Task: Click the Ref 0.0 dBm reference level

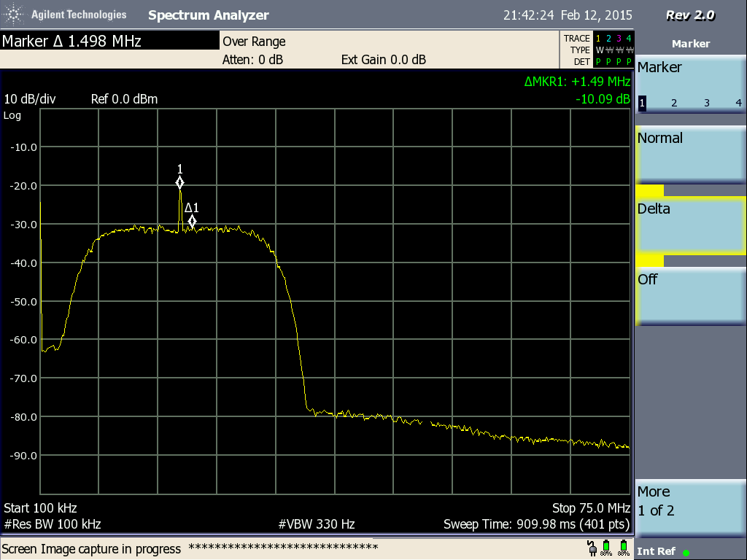Action: tap(124, 99)
